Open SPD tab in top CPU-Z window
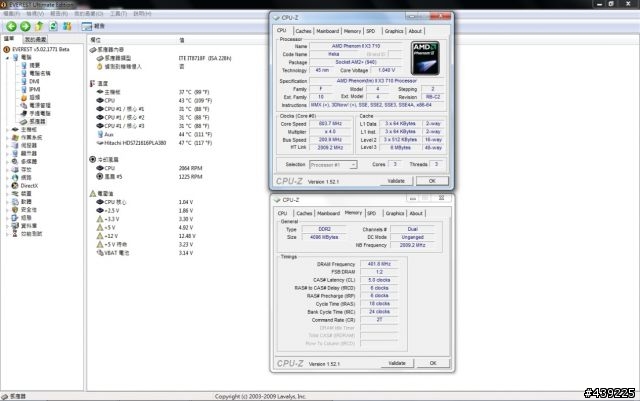Screen dimensions: 640x401 371,31
